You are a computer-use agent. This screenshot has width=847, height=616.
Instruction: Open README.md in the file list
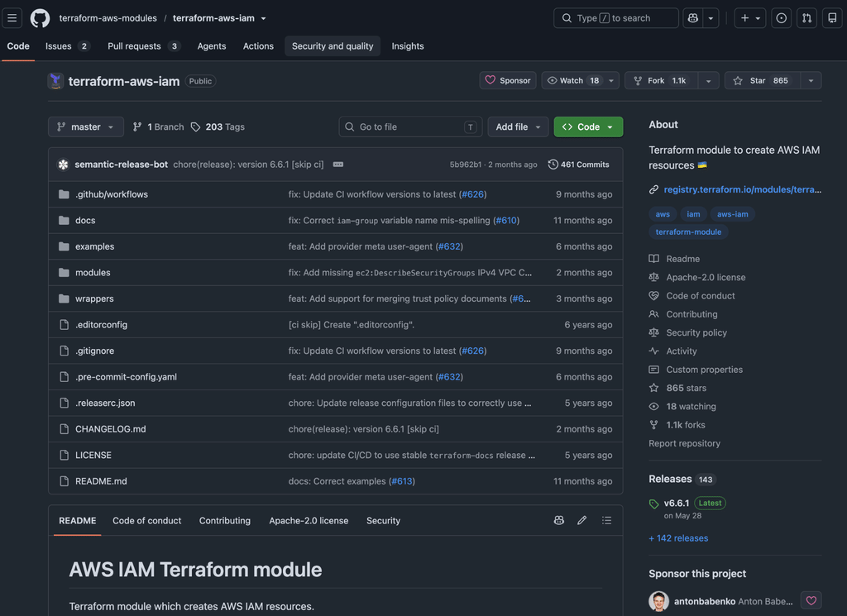click(101, 481)
